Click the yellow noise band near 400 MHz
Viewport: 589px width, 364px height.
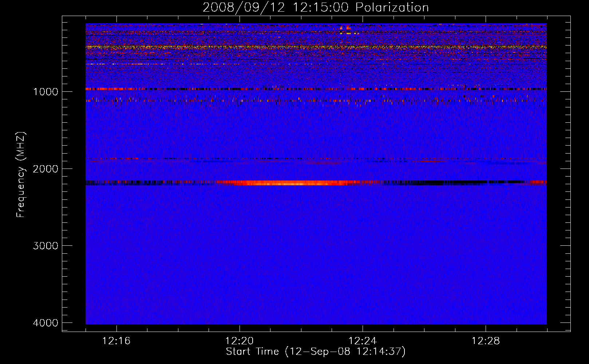(x=316, y=47)
